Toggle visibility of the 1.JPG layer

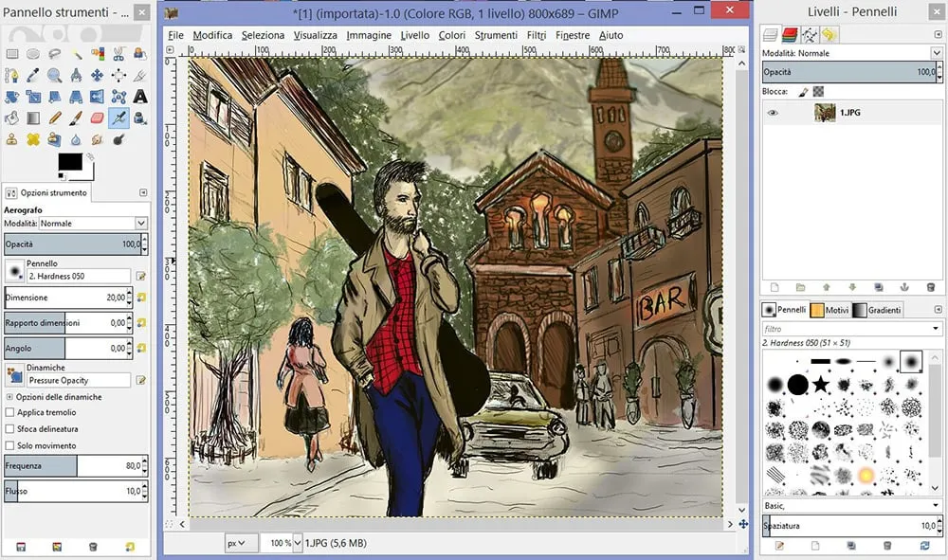(775, 112)
